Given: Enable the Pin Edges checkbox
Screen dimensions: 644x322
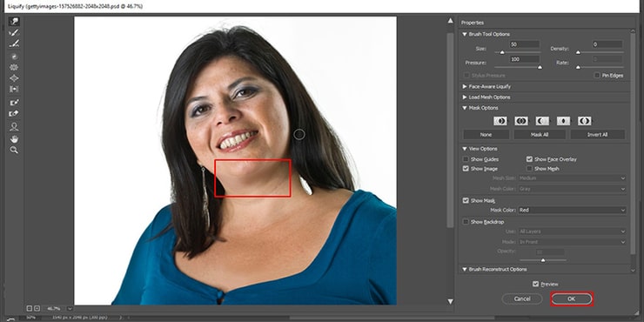Looking at the screenshot, I should coord(597,75).
